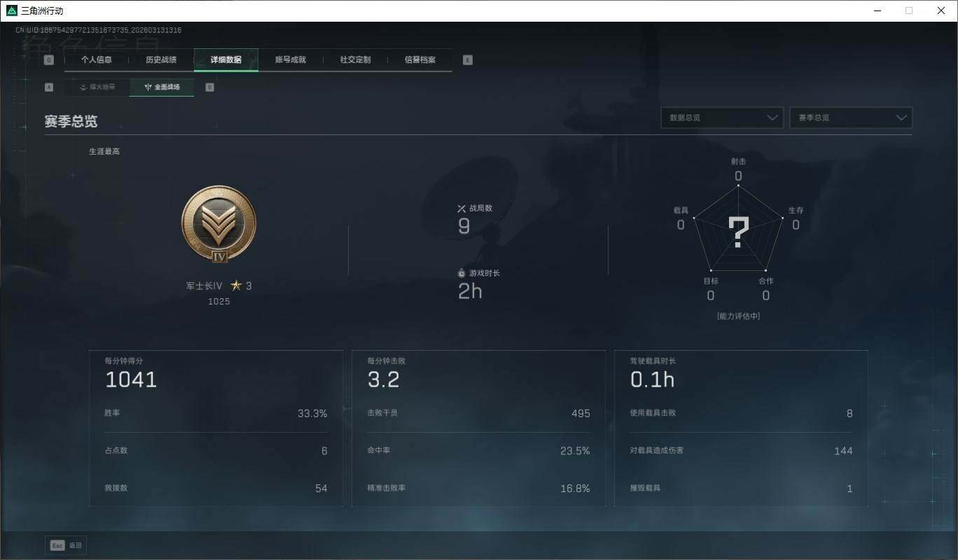Image resolution: width=958 pixels, height=560 pixels.
Task: Go to the 账号成就 tab
Action: pos(291,60)
